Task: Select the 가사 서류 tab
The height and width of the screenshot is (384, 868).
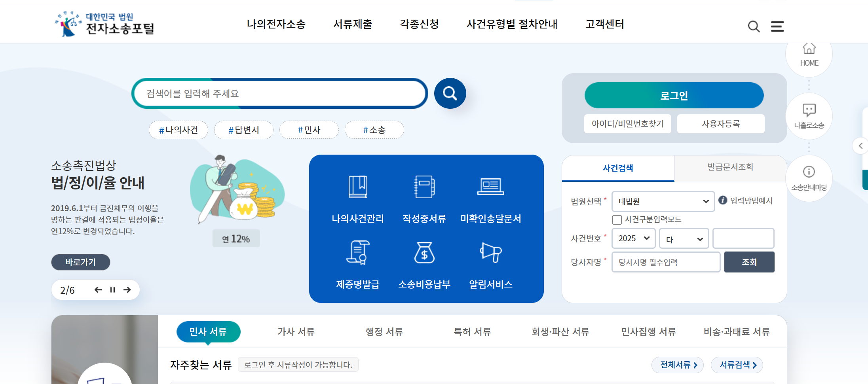Action: coord(296,331)
